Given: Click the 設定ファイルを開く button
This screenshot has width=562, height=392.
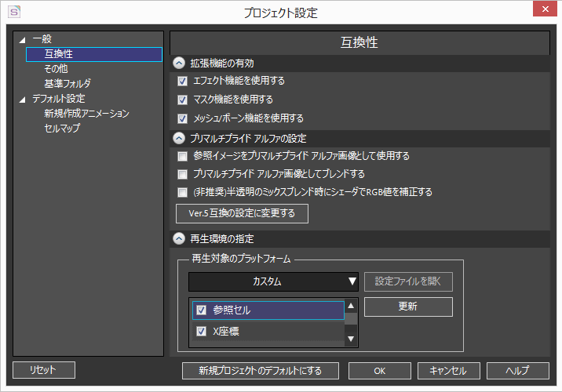Looking at the screenshot, I should (x=408, y=281).
